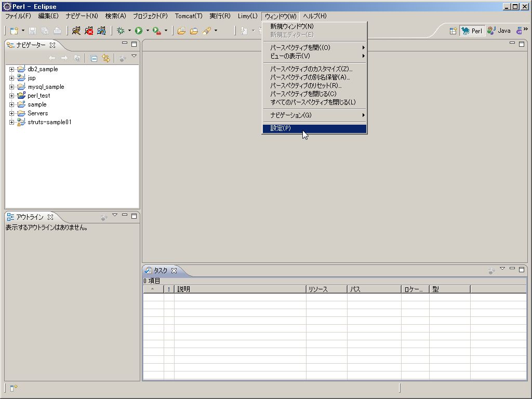Close the アウトライン view tab
Viewport: 532px width, 399px height.
[x=50, y=217]
